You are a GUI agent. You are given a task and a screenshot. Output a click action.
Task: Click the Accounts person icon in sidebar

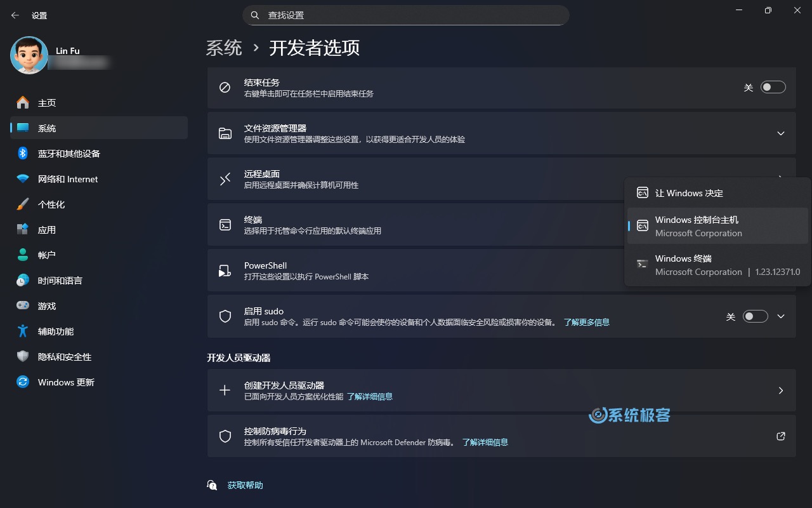coord(23,255)
